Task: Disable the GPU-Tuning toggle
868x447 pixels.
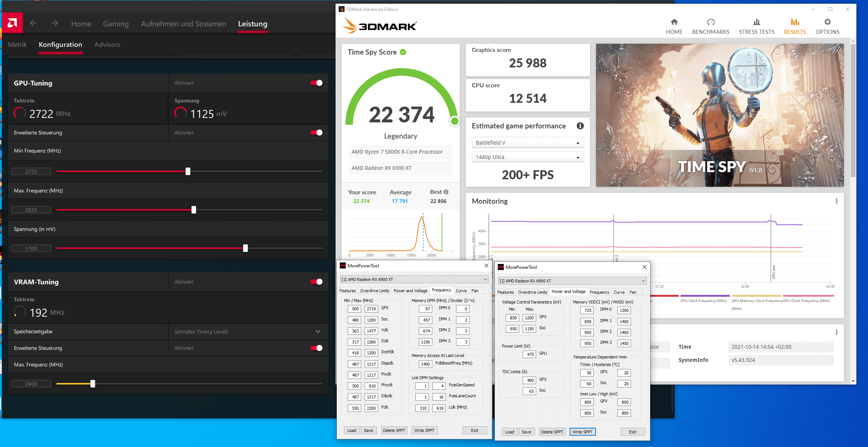Action: point(316,83)
